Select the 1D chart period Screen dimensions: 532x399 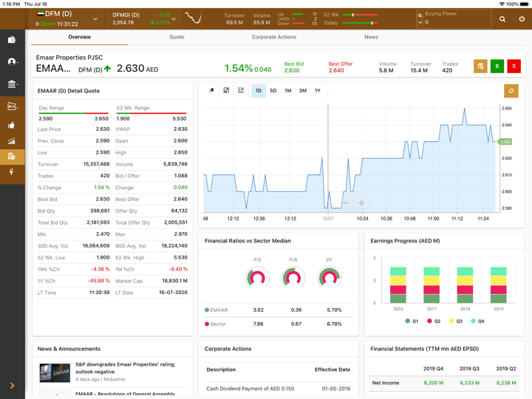(x=258, y=91)
